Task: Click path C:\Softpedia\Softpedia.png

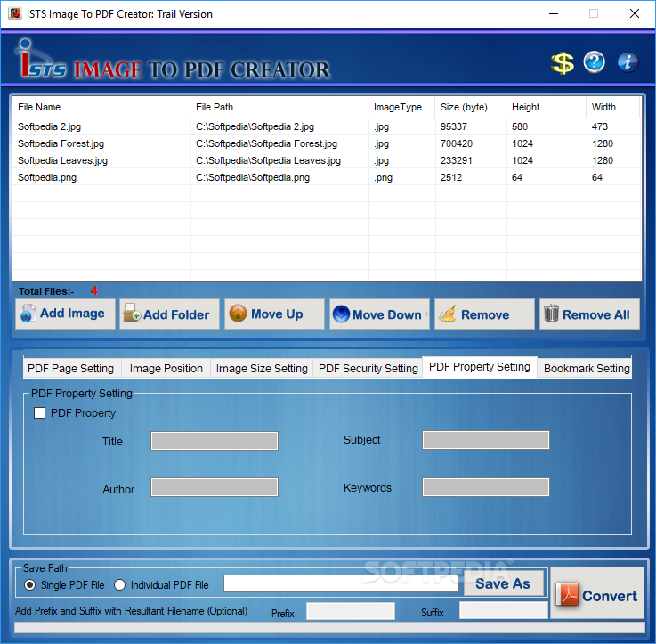Action: coord(253,177)
